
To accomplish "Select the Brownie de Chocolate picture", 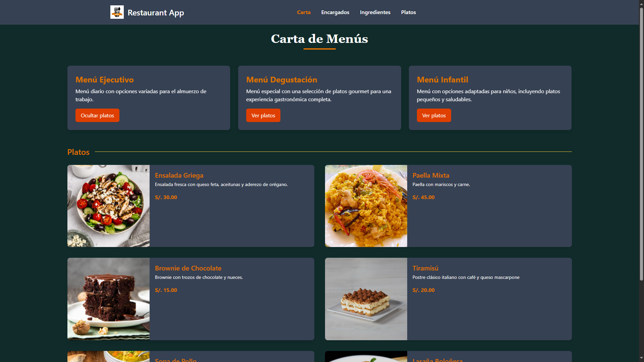I will [x=108, y=299].
